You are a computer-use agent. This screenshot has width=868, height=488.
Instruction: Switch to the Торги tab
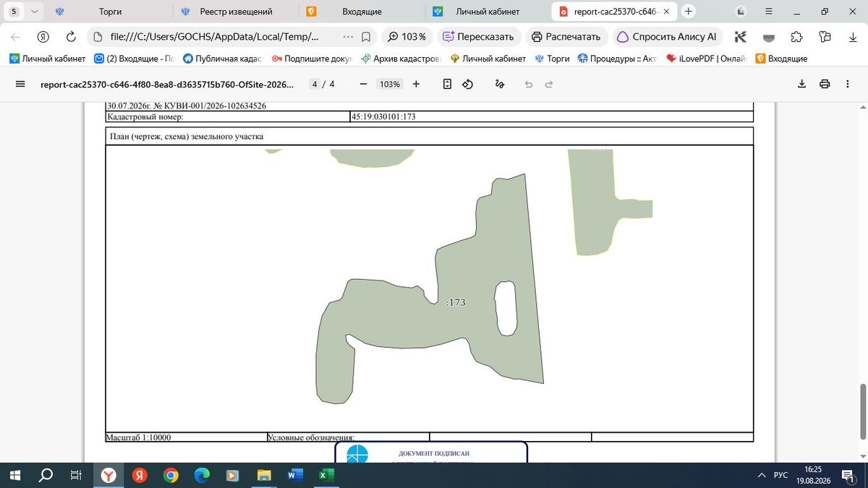[x=110, y=12]
